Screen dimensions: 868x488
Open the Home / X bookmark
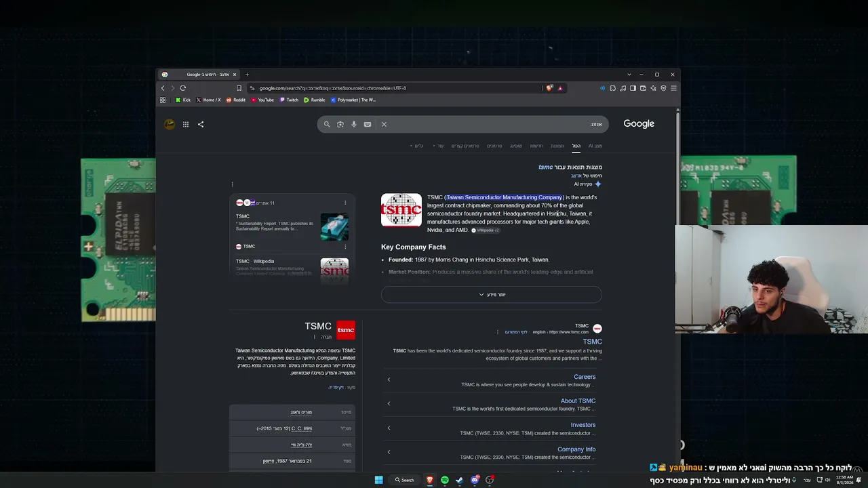[208, 100]
